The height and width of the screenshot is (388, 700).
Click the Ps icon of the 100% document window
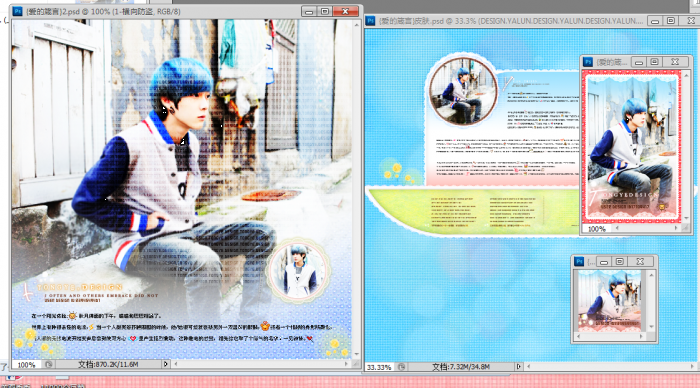17,11
